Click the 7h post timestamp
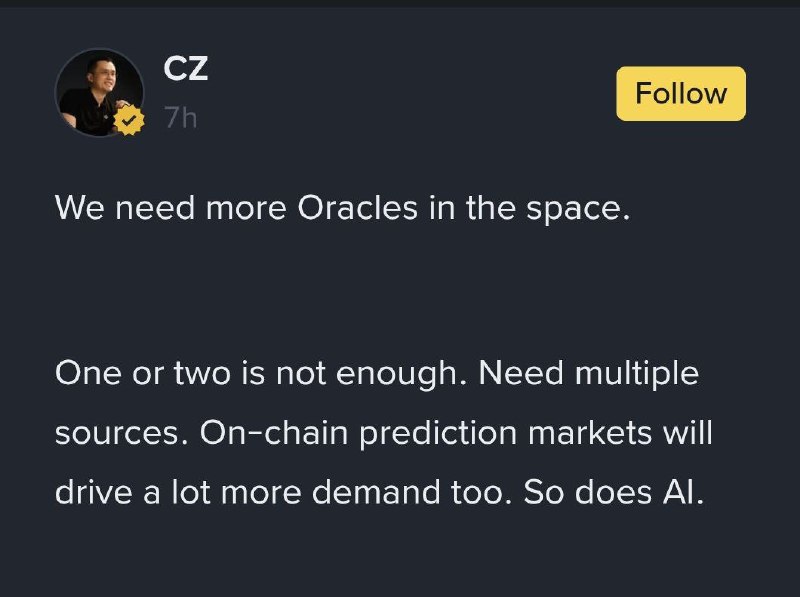The height and width of the screenshot is (597, 800). (180, 118)
